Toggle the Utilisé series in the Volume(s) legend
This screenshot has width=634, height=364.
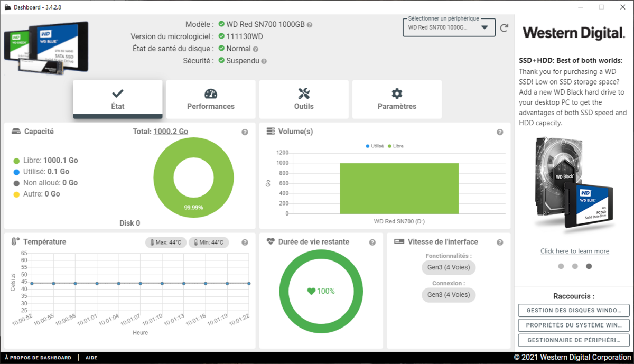coord(375,146)
